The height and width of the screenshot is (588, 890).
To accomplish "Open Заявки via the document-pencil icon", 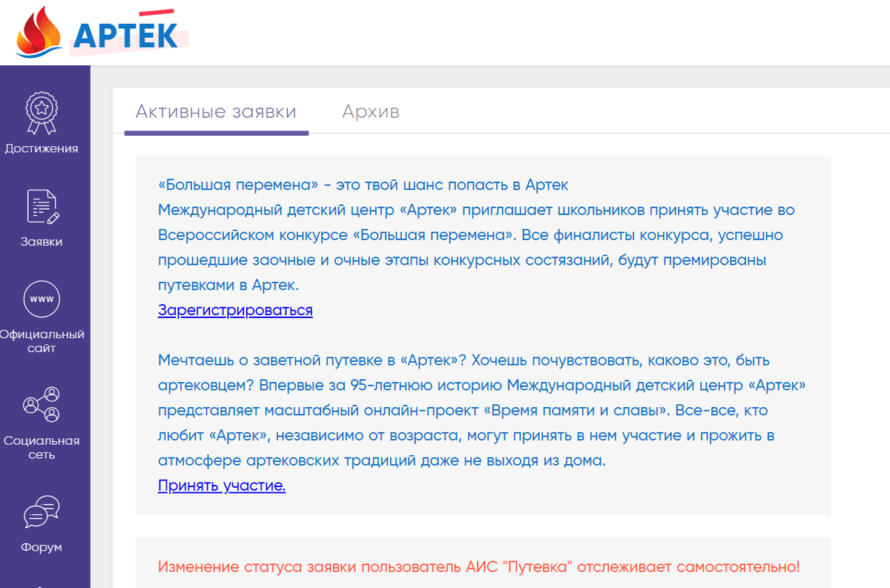I will coord(42,208).
